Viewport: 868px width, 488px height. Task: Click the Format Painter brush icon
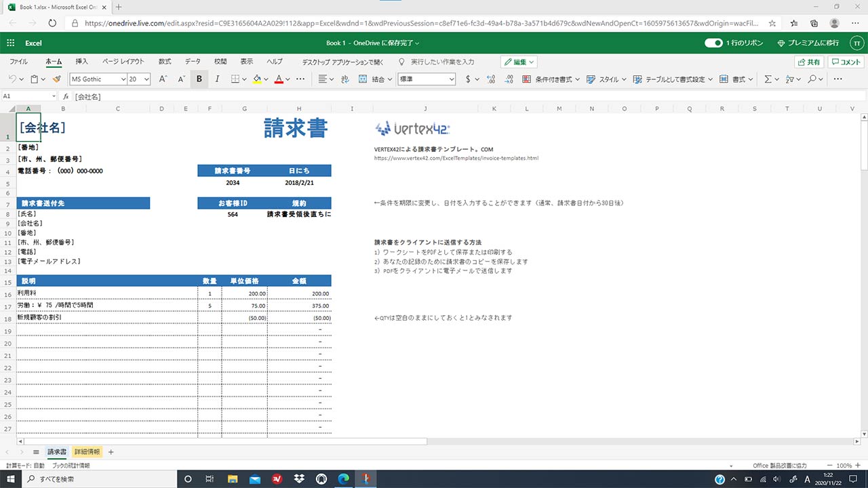(x=57, y=79)
